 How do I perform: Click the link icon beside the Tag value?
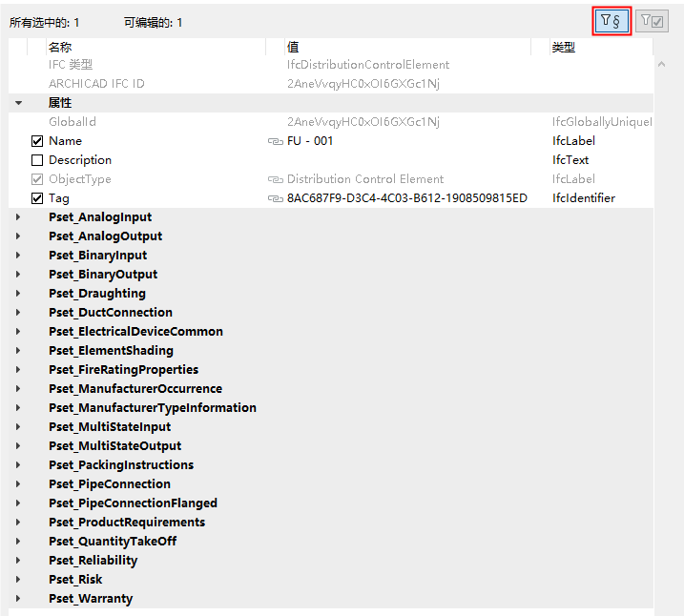276,198
